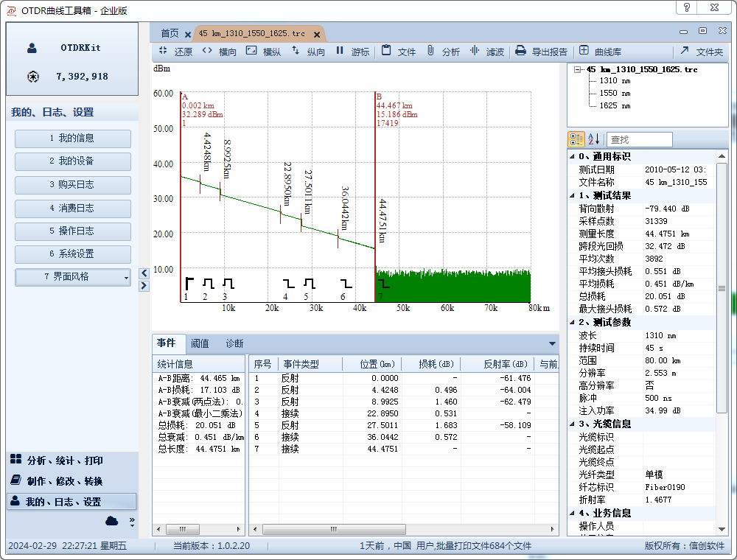Click the 查找 search field
This screenshot has height=560, width=737.
coord(639,140)
